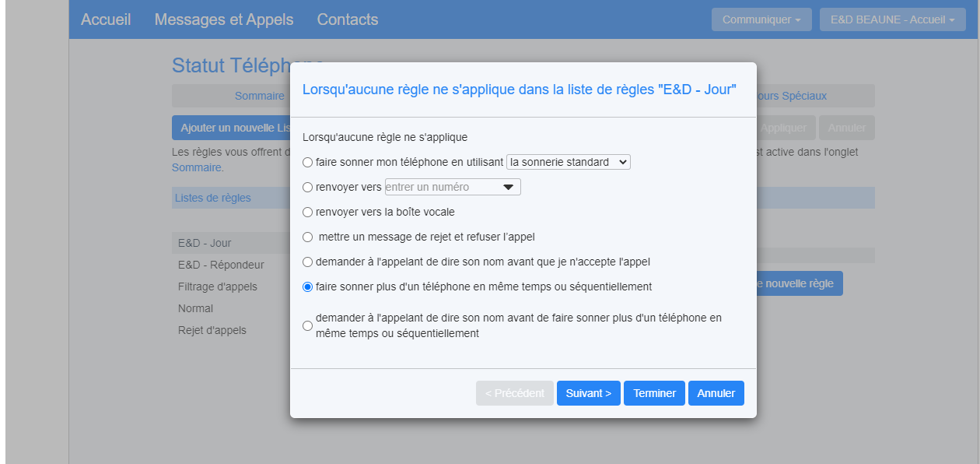
Task: Select ring multiple phones radio option
Action: (x=307, y=287)
